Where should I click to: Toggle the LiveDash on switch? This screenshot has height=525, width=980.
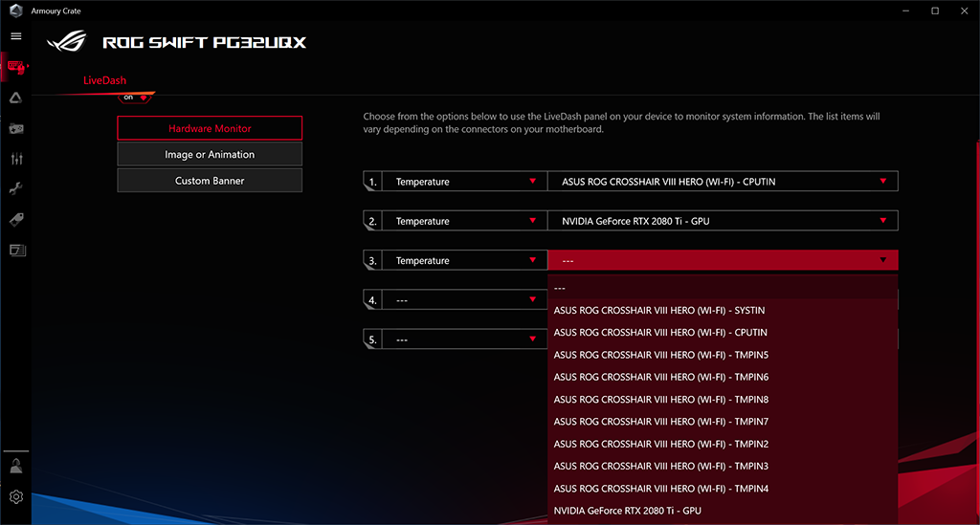click(x=135, y=98)
